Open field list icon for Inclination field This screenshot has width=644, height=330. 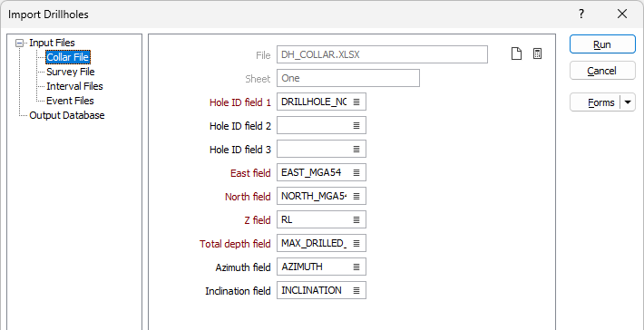[x=356, y=291]
